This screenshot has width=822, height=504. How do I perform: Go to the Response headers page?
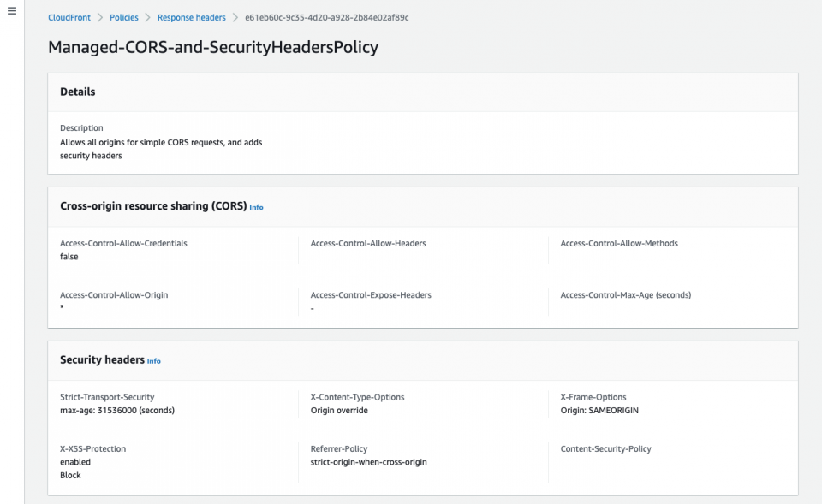(191, 17)
